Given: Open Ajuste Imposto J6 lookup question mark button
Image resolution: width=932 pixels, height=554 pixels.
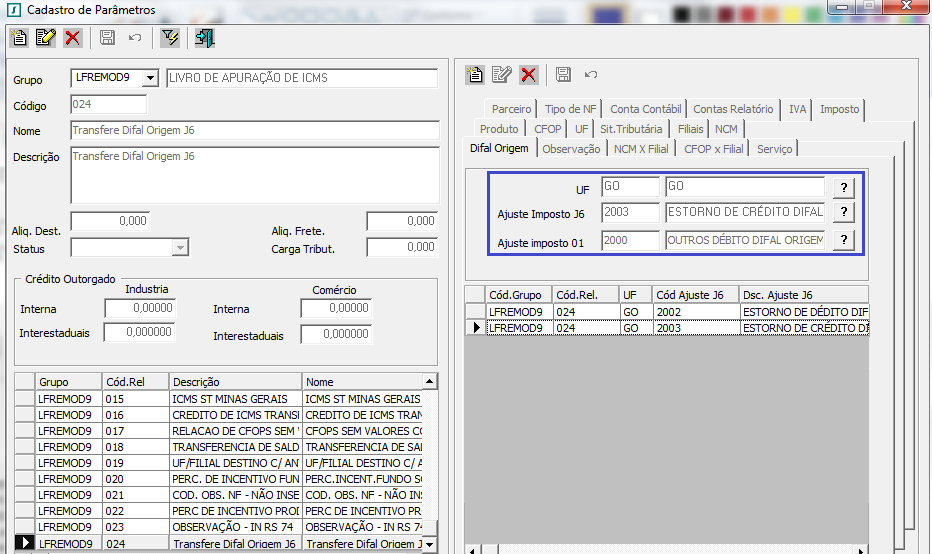Looking at the screenshot, I should pyautogui.click(x=843, y=212).
